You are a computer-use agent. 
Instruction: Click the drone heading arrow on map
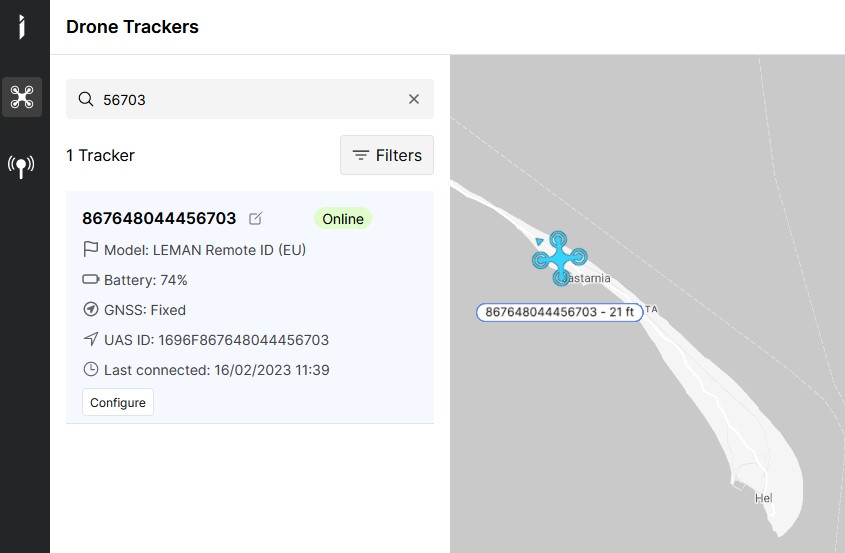539,240
